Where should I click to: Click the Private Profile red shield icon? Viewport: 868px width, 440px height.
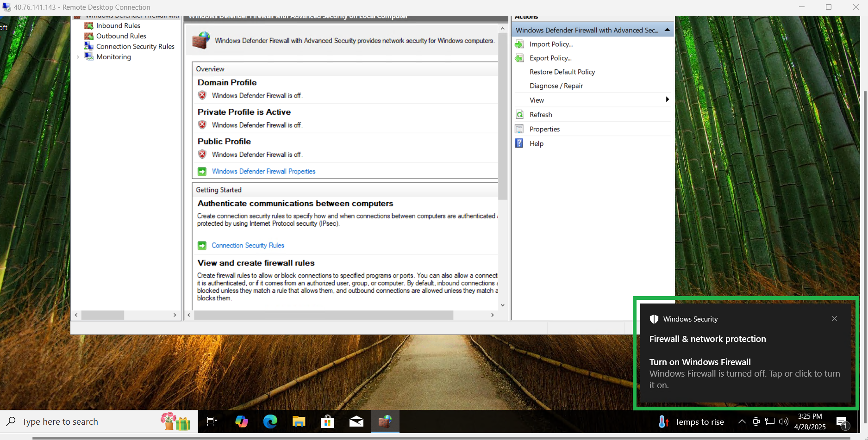point(202,125)
